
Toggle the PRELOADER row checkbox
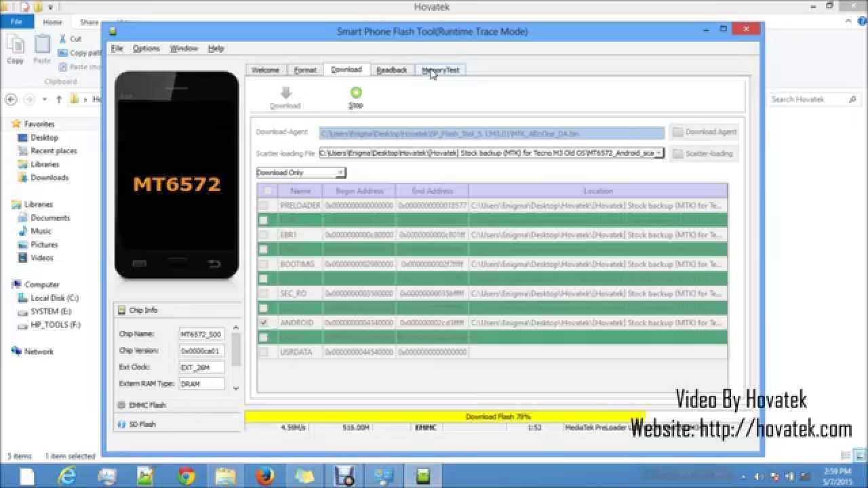click(264, 205)
